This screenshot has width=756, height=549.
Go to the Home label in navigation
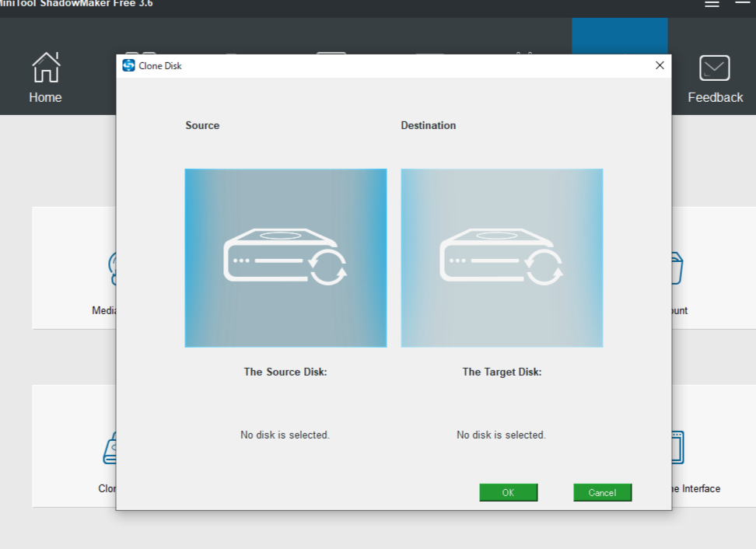point(45,97)
